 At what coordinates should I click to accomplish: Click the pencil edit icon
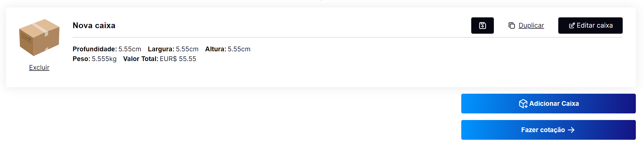(572, 26)
